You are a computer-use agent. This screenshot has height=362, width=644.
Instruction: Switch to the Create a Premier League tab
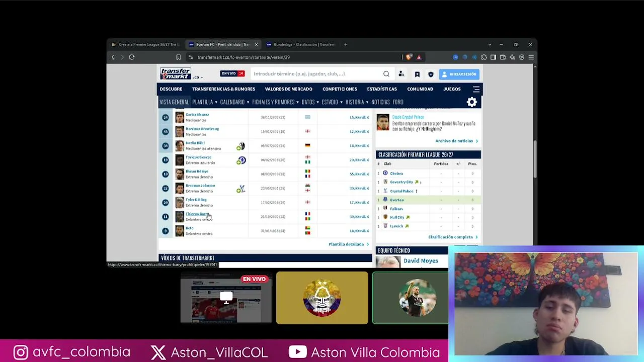pyautogui.click(x=146, y=45)
